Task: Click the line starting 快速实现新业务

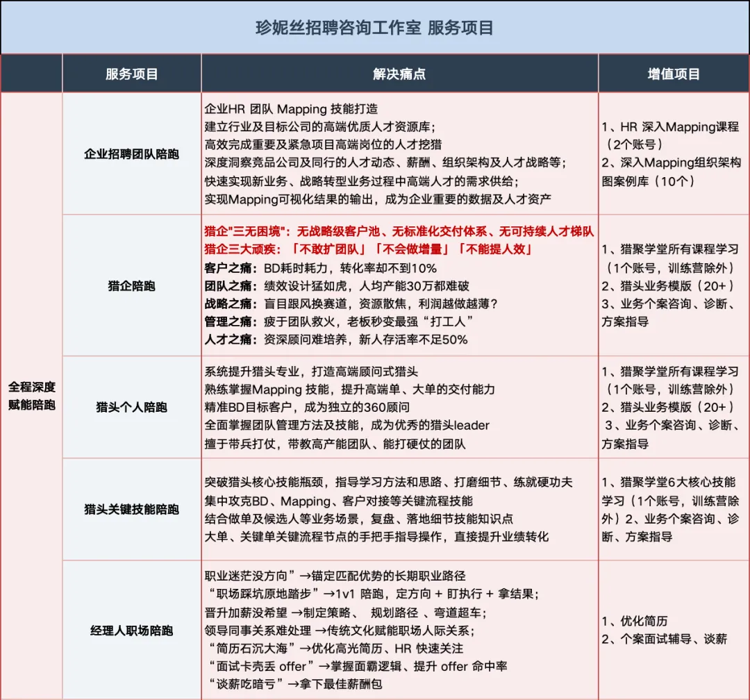Action: point(362,181)
